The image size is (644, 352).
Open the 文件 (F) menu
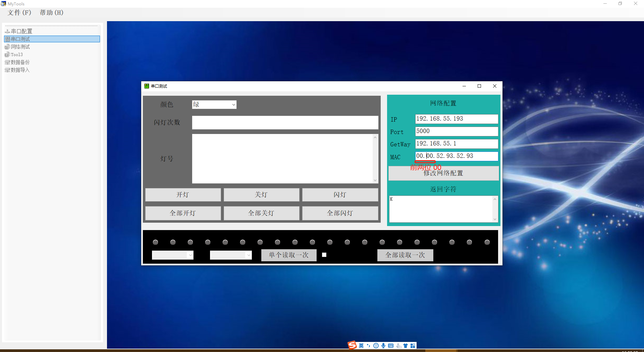(x=19, y=12)
